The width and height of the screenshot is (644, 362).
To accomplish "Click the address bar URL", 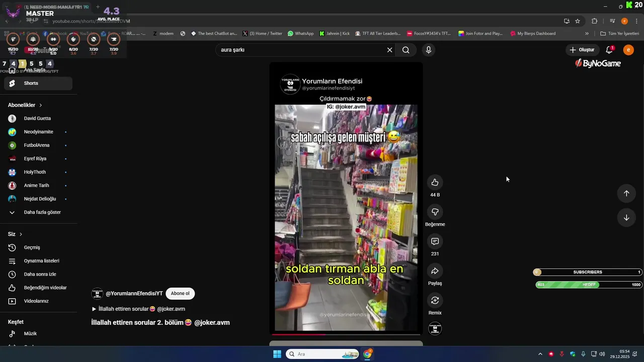I will 92,21.
